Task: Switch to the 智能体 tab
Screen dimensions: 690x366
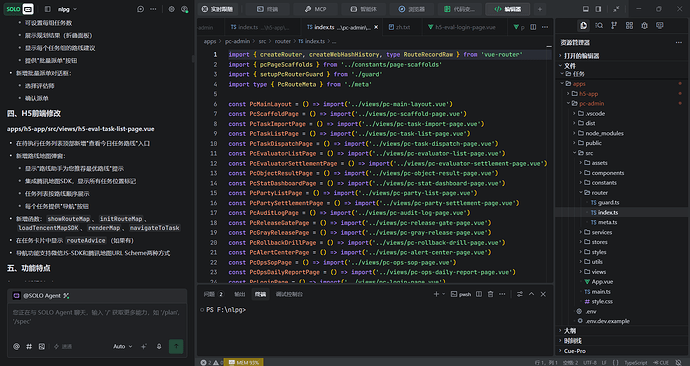Action: tap(363, 9)
